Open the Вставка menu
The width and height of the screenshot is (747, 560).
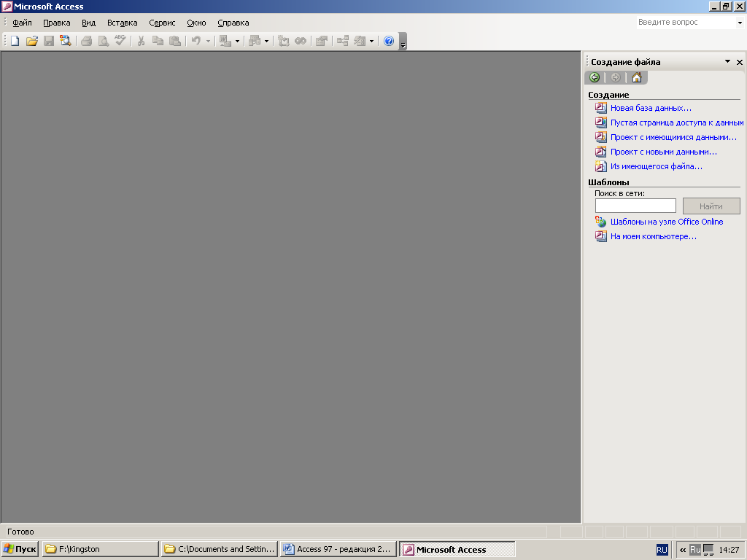point(123,23)
